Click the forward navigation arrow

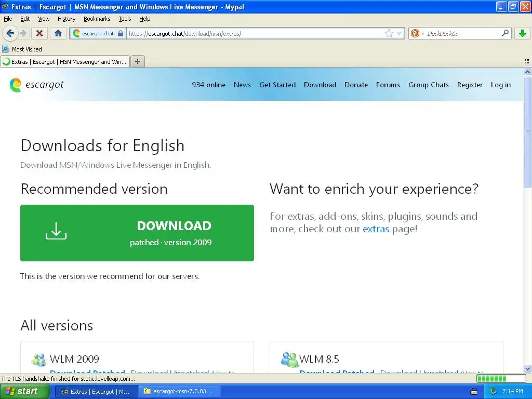tap(23, 33)
